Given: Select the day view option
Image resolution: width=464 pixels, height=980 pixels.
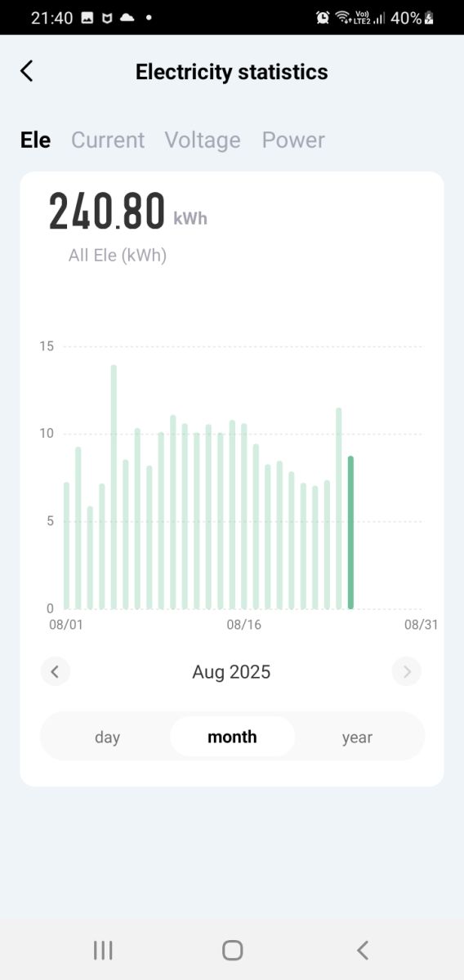Looking at the screenshot, I should pos(107,737).
